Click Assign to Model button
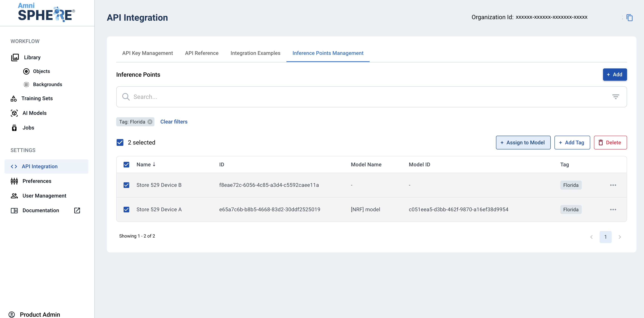 [x=523, y=143]
